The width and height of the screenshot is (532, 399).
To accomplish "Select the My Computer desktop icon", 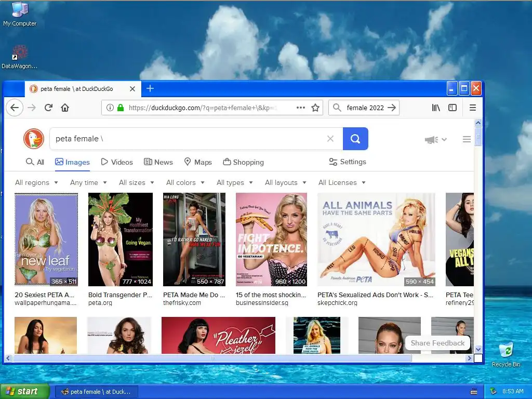I will coord(20,14).
